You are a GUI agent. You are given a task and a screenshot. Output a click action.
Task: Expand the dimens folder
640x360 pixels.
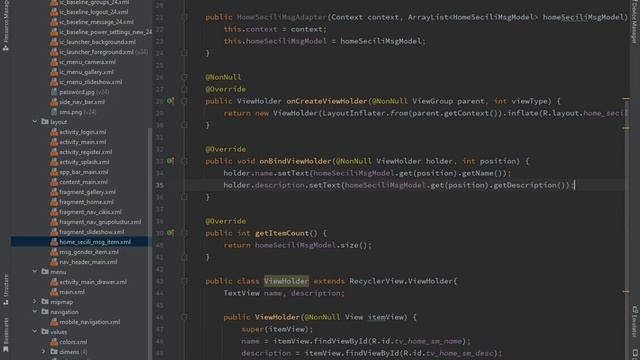44,351
